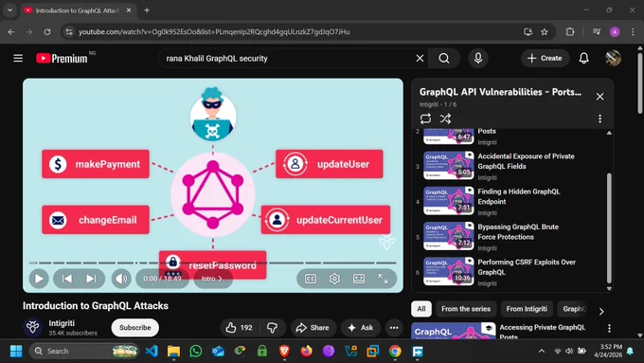This screenshot has width=644, height=363.
Task: Clear the search box text
Action: pyautogui.click(x=420, y=59)
